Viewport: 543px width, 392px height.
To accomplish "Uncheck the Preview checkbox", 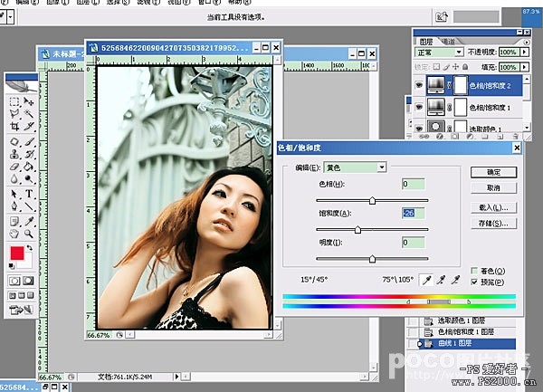I will click(x=474, y=282).
